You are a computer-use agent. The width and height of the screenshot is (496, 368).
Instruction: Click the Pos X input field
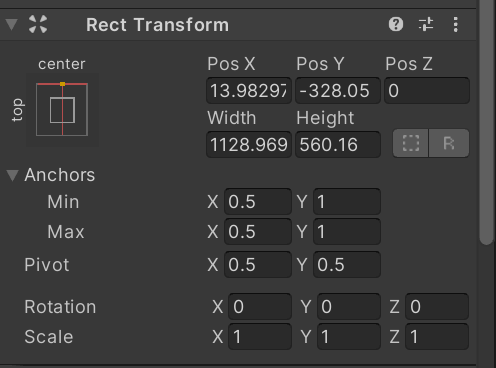(249, 91)
